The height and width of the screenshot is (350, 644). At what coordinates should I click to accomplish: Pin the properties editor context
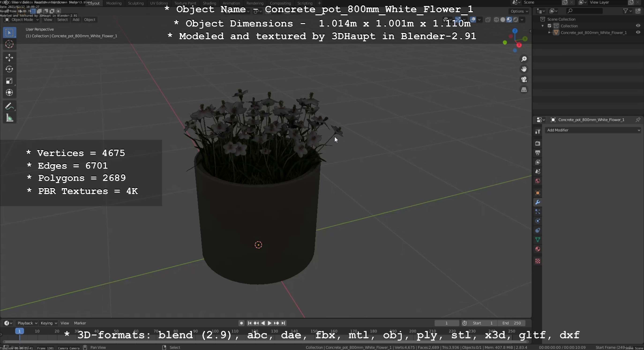[x=638, y=120]
